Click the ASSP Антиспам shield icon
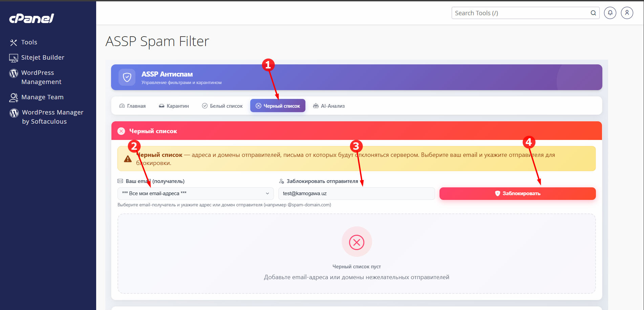The width and height of the screenshot is (644, 310). pos(127,77)
